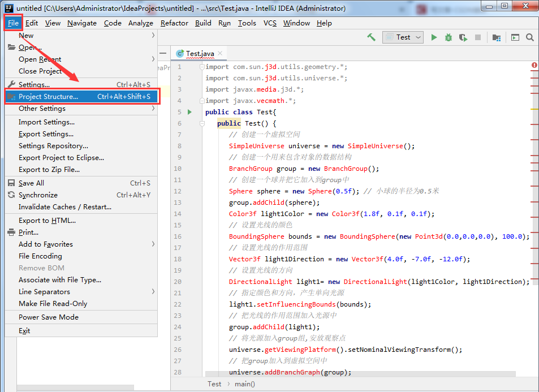Click the green run arrow in the gutter at line 5
The image size is (539, 392).
tap(190, 111)
